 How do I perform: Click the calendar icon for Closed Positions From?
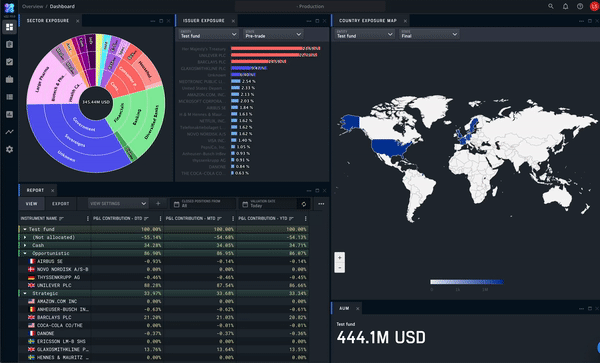coord(176,205)
